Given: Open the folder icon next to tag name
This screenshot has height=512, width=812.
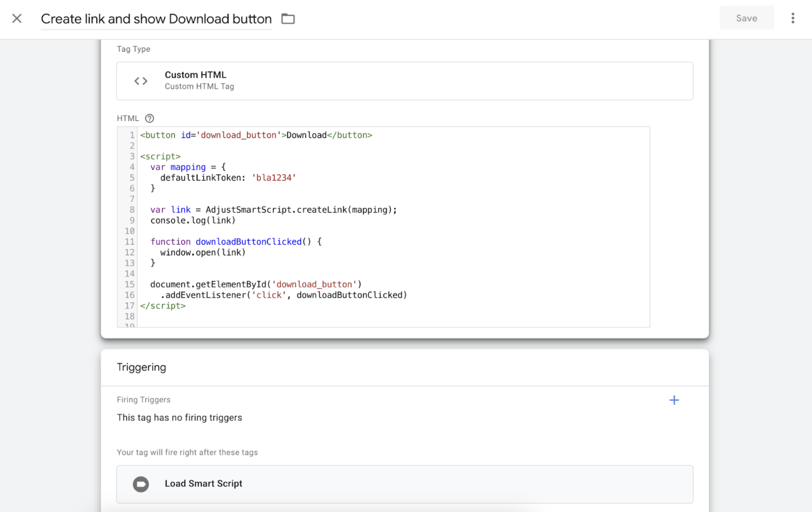Looking at the screenshot, I should point(288,19).
